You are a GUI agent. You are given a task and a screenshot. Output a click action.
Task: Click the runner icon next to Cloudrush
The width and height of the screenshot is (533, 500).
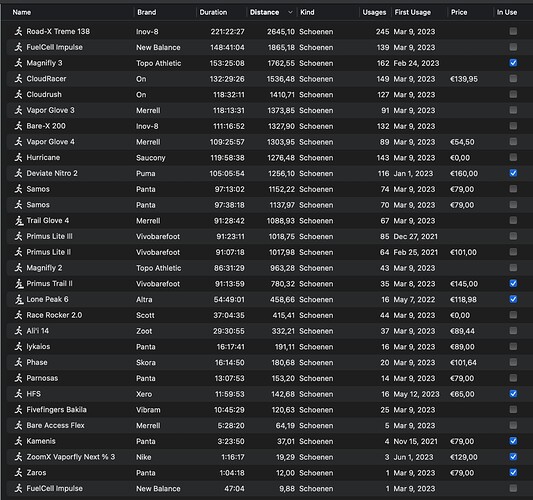coord(18,94)
